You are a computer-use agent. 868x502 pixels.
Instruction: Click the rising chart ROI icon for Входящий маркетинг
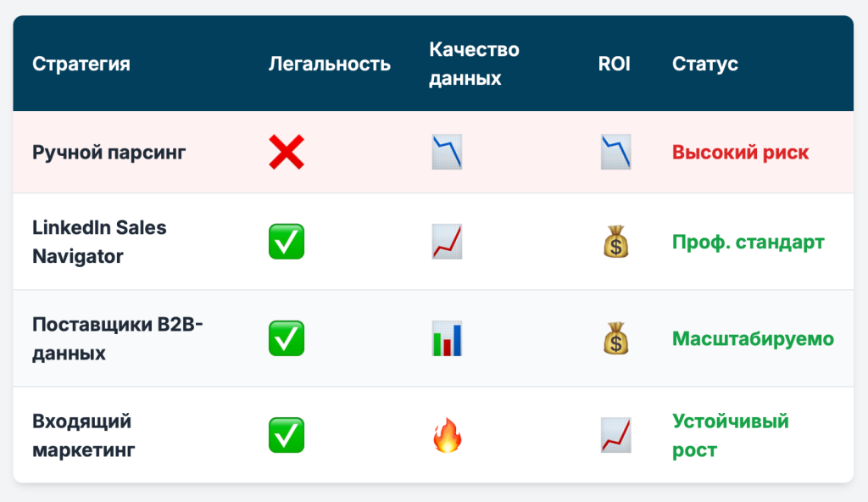coord(615,436)
